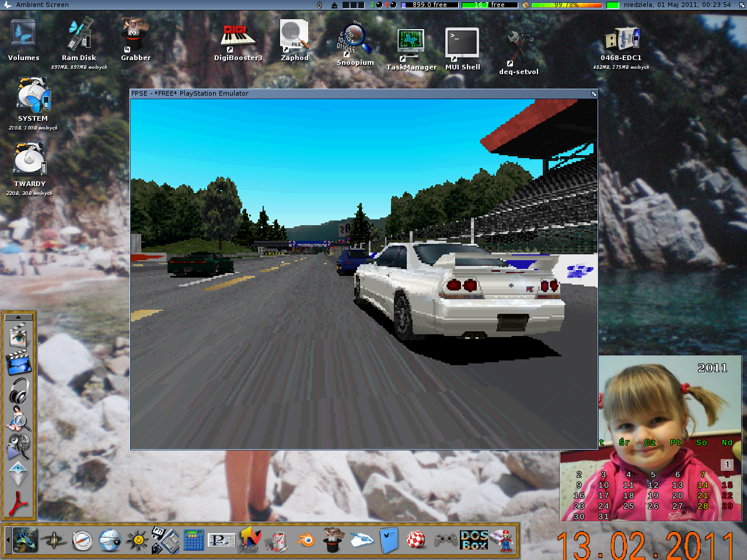This screenshot has height=560, width=747.
Task: Click the 2011 year on calendar widget
Action: (x=713, y=368)
